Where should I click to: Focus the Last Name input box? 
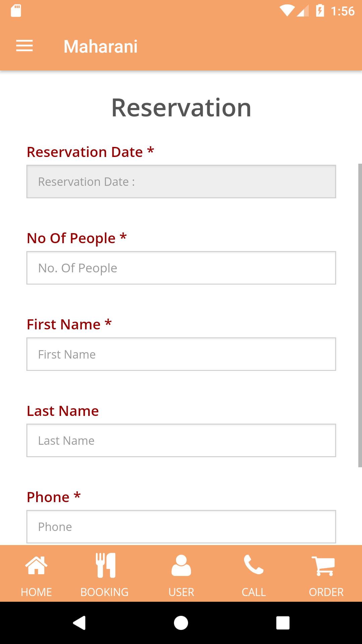pyautogui.click(x=181, y=440)
